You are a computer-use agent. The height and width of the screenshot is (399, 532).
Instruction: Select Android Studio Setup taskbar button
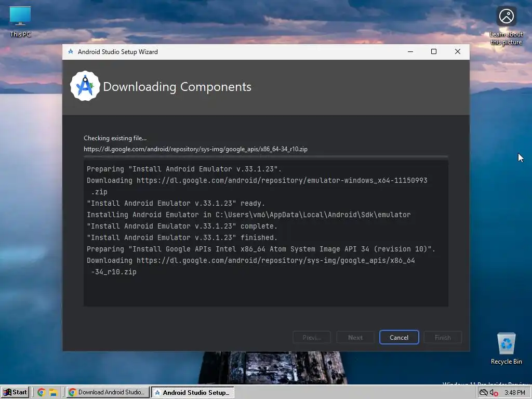(x=193, y=392)
